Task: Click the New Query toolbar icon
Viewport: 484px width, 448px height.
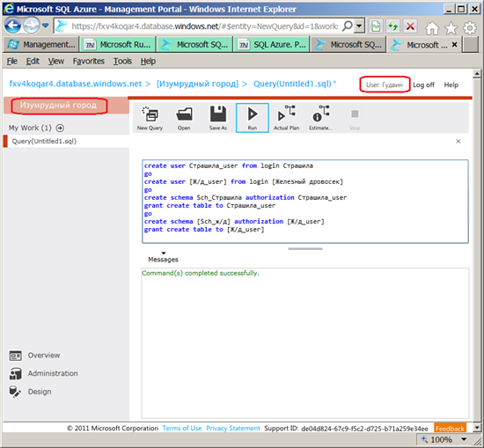Action: 150,118
